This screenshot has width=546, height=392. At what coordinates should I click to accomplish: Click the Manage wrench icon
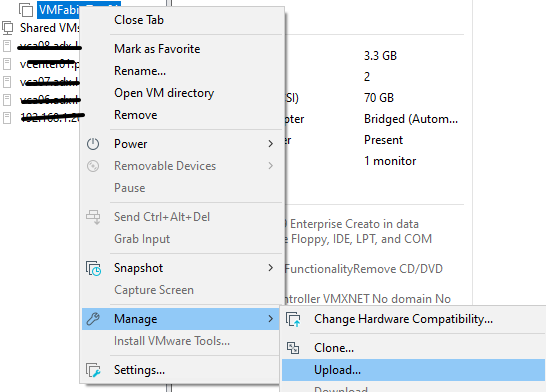93,319
